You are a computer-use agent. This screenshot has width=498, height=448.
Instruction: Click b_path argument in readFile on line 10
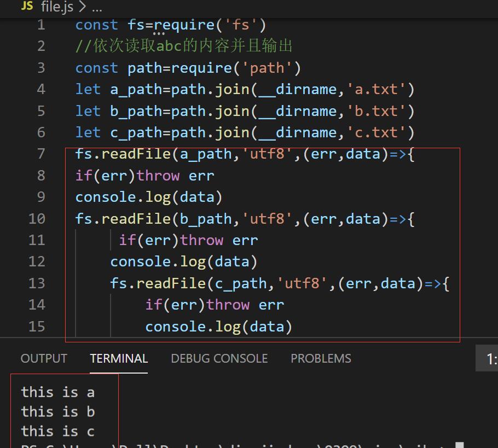(x=206, y=219)
